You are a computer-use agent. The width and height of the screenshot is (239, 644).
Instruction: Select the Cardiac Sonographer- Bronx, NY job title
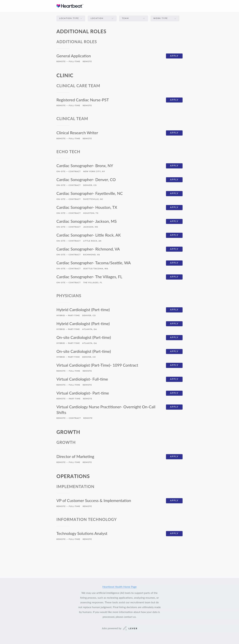[x=85, y=165]
